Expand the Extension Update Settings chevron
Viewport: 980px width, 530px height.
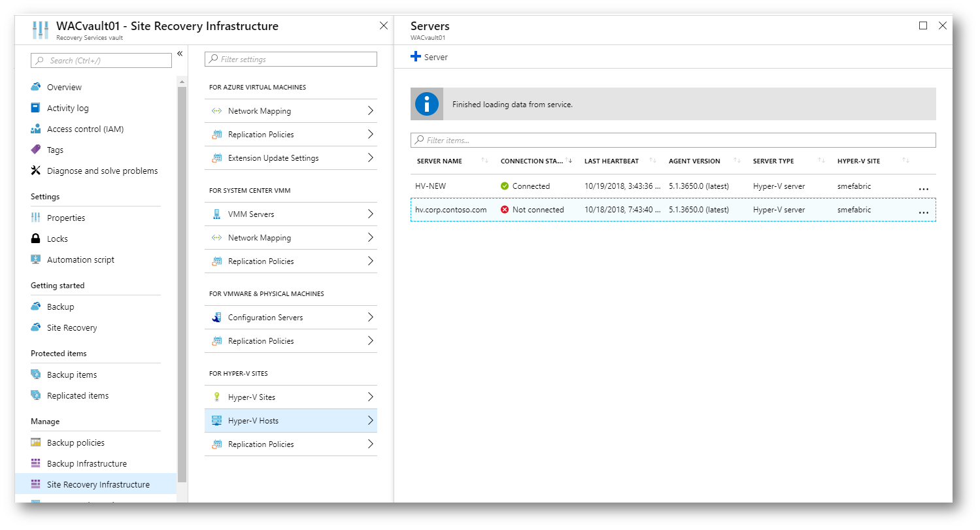pyautogui.click(x=371, y=158)
